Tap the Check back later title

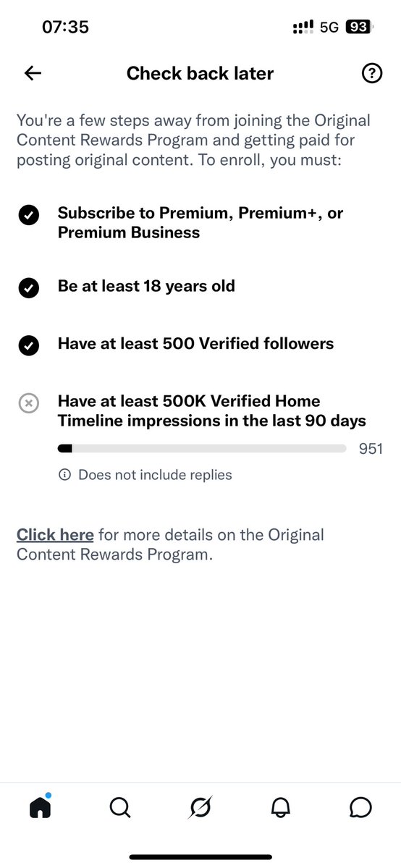[200, 73]
